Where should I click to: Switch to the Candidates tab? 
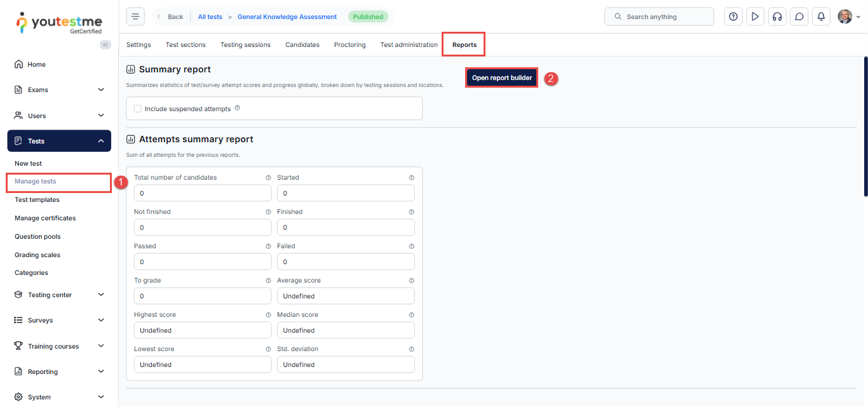click(302, 45)
